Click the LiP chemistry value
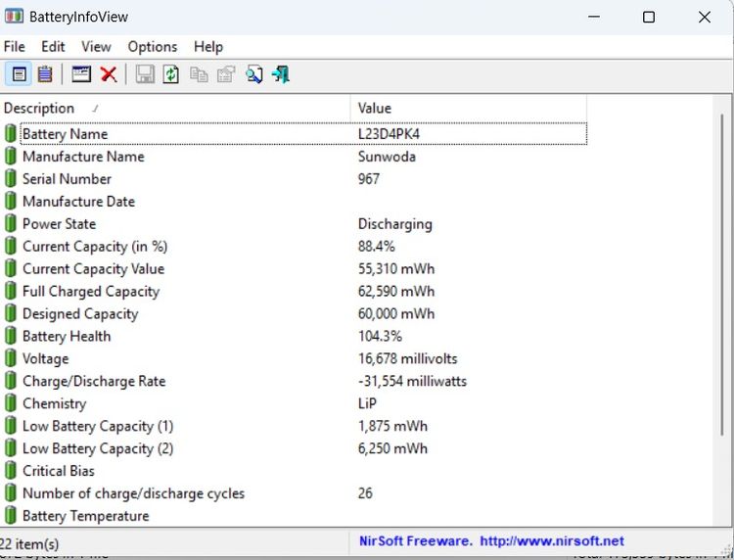 [367, 403]
